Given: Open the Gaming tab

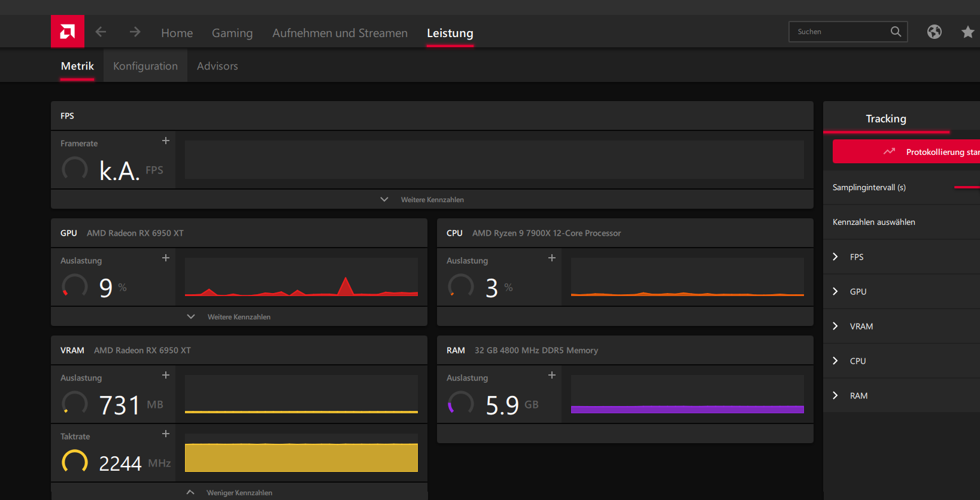Looking at the screenshot, I should click(232, 33).
